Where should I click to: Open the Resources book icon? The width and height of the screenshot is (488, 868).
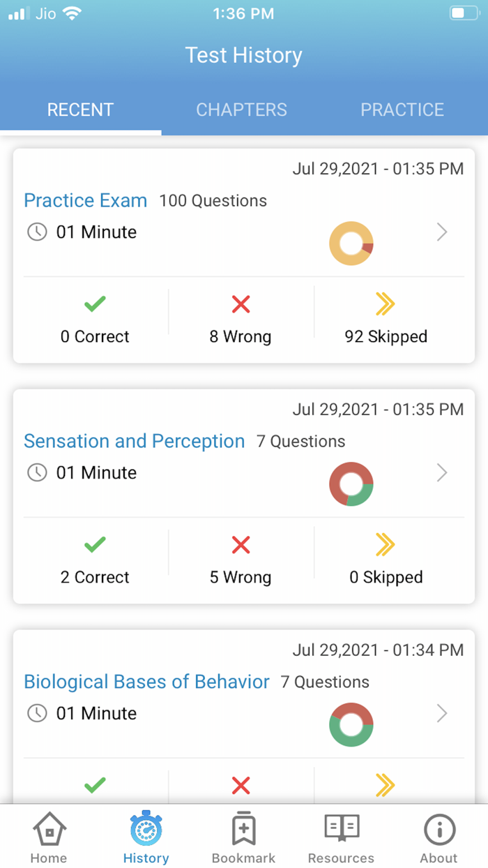(341, 830)
